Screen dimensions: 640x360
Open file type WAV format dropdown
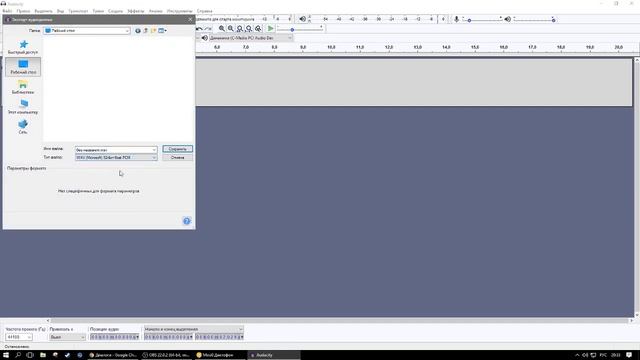point(116,158)
